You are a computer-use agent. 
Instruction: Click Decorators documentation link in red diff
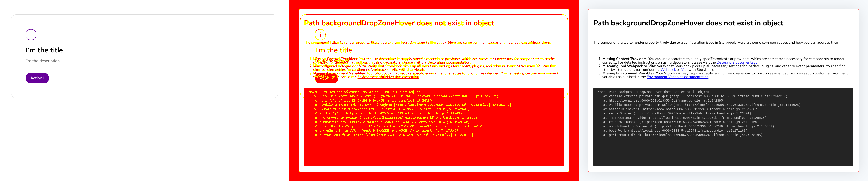[x=448, y=63]
